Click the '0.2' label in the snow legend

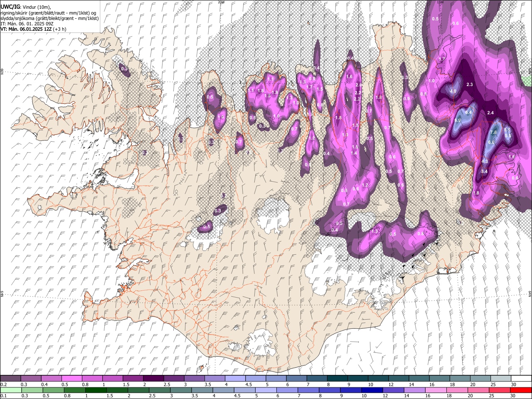3,384
